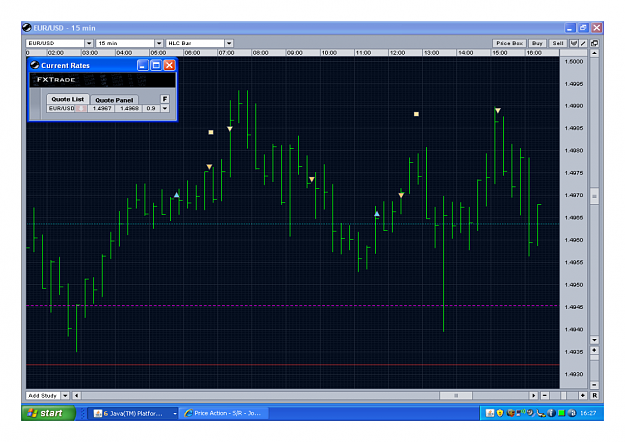This screenshot has height=442, width=625.
Task: Maximize the Current Rates window
Action: 156,65
